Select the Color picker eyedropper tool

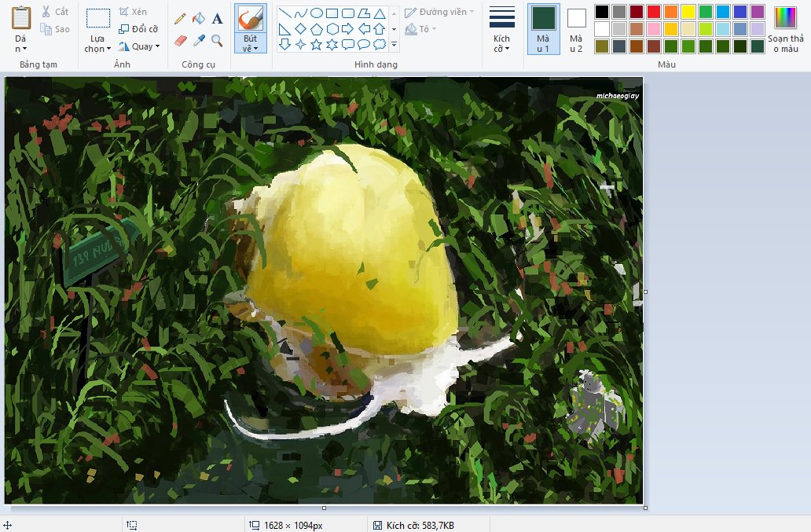(x=199, y=40)
